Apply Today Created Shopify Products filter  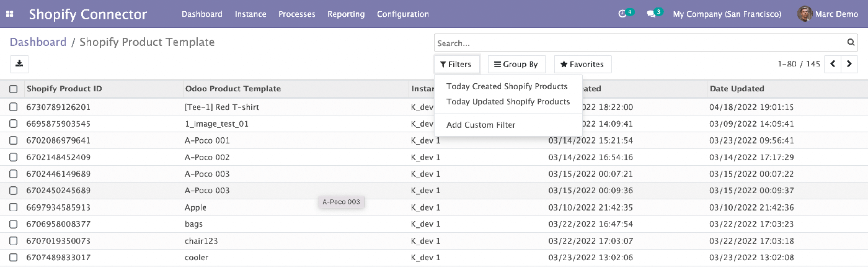coord(507,86)
